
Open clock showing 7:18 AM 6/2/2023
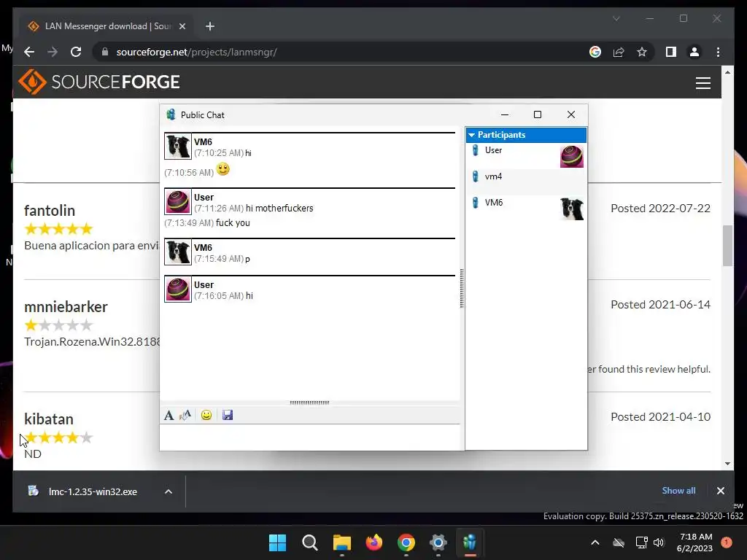point(694,542)
